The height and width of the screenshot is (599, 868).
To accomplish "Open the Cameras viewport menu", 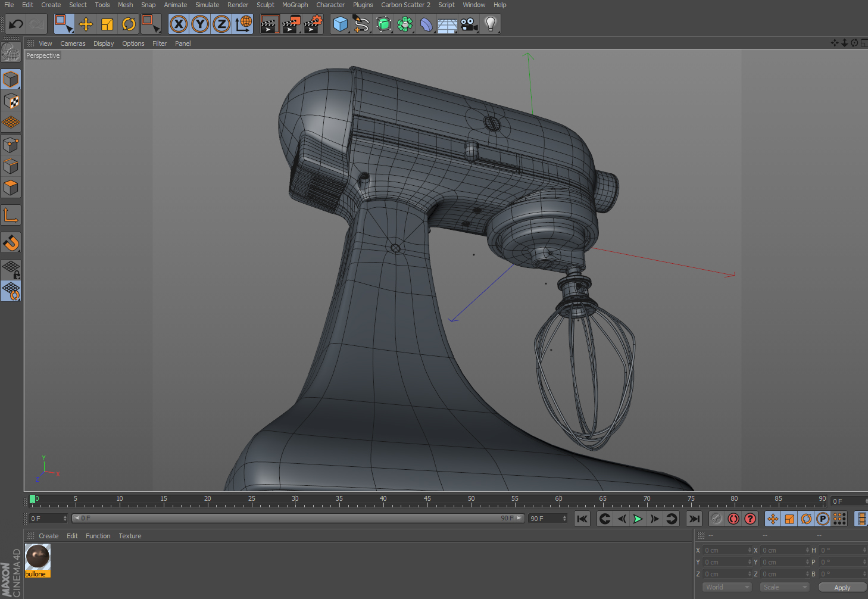I will pos(73,43).
